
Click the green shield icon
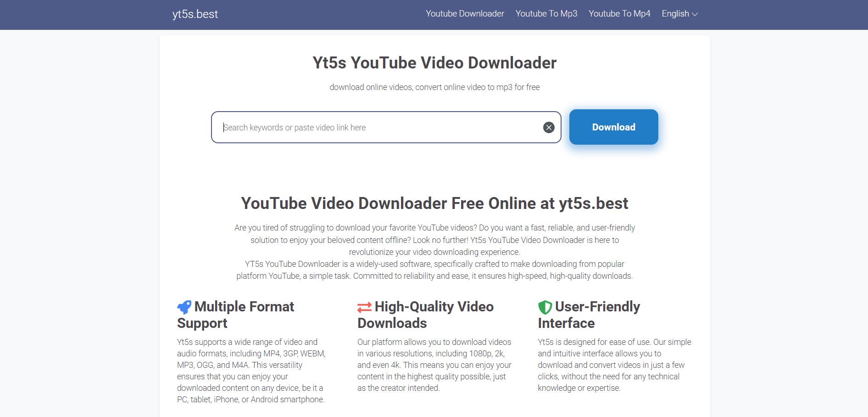[x=545, y=307]
